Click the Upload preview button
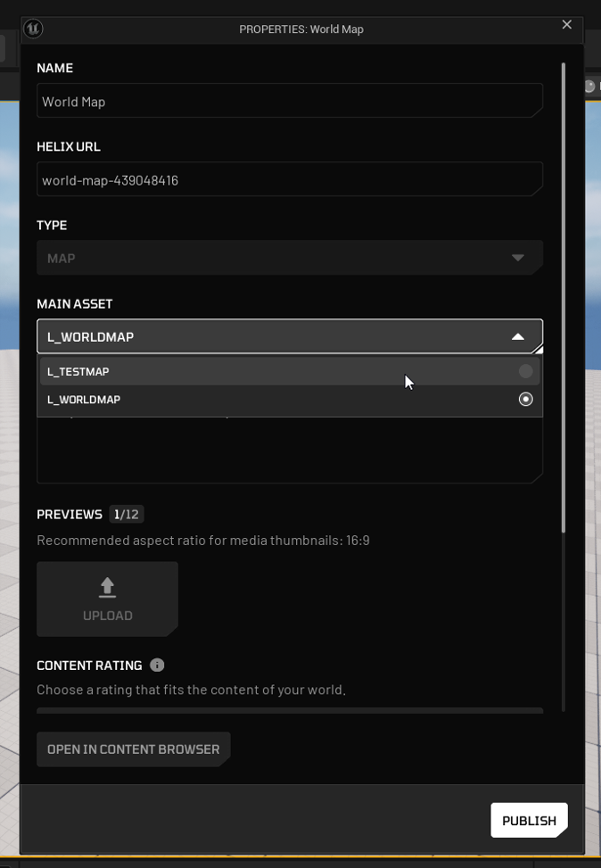Image resolution: width=601 pixels, height=868 pixels. (107, 599)
